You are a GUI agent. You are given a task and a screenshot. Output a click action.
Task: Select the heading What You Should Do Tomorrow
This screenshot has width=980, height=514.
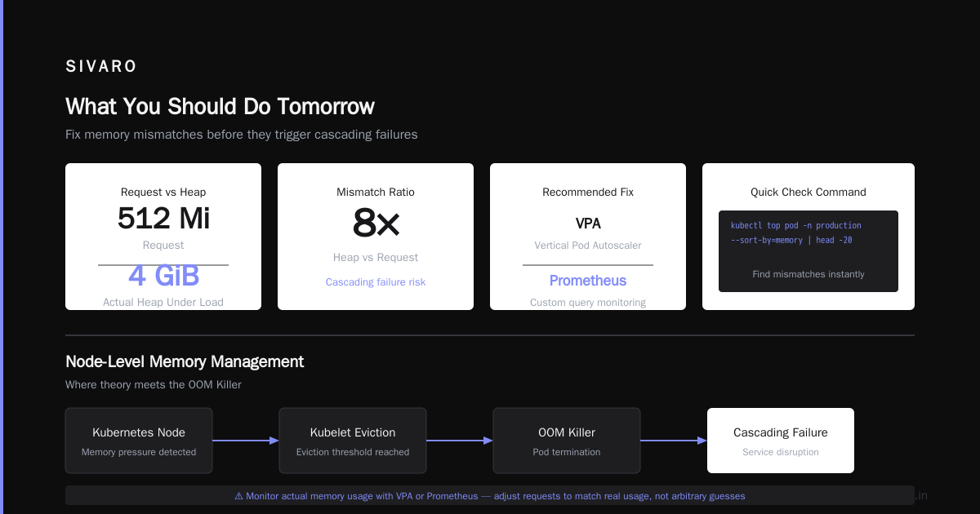(x=220, y=106)
